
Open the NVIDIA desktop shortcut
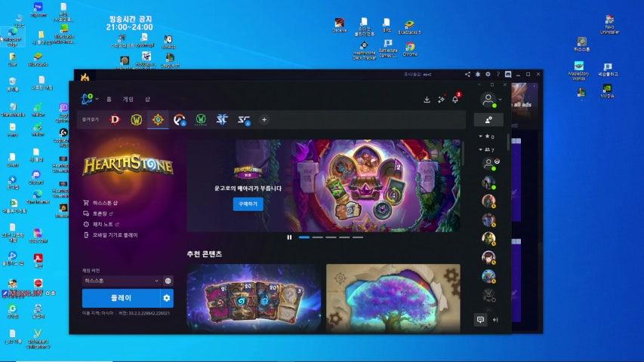(x=607, y=91)
